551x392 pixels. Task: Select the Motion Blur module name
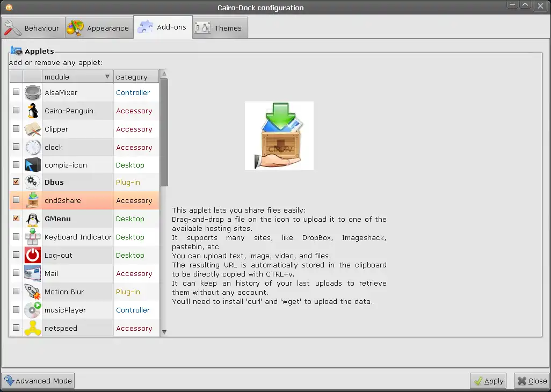pyautogui.click(x=64, y=292)
